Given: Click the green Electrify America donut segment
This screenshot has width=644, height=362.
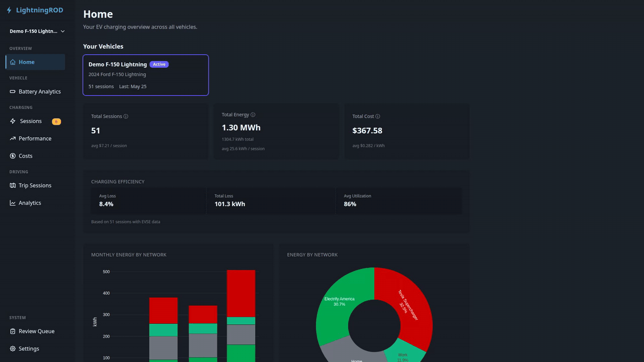Looking at the screenshot, I should pos(340,302).
